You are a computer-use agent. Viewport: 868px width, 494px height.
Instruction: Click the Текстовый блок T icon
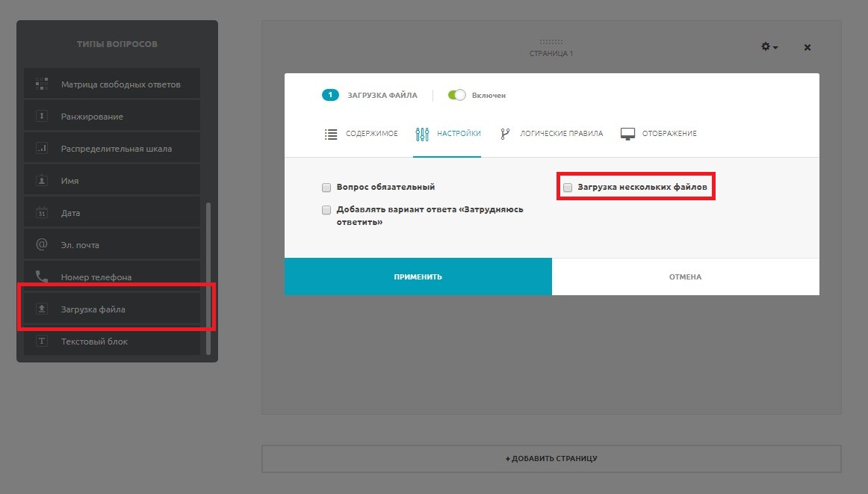click(x=42, y=342)
